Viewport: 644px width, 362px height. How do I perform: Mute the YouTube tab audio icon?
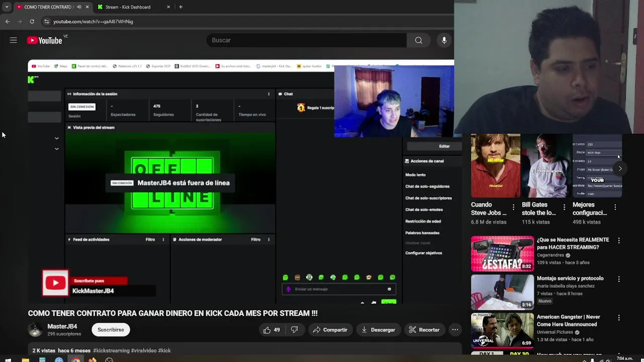(x=79, y=7)
